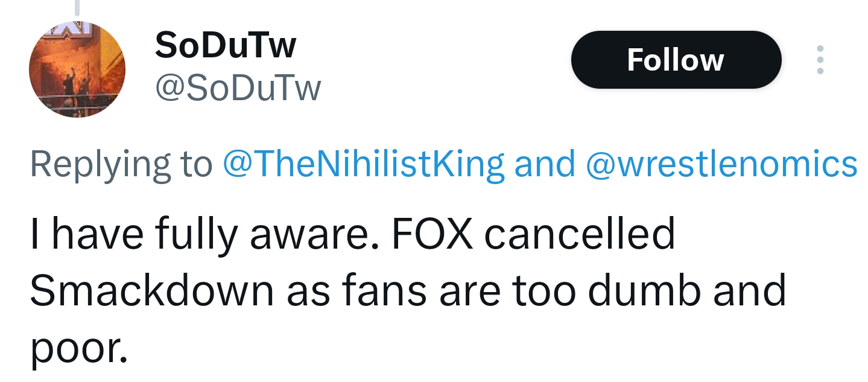Click the 'FOX cancelled' tweet text
Screen dimensions: 868x382
pyautogui.click(x=533, y=234)
